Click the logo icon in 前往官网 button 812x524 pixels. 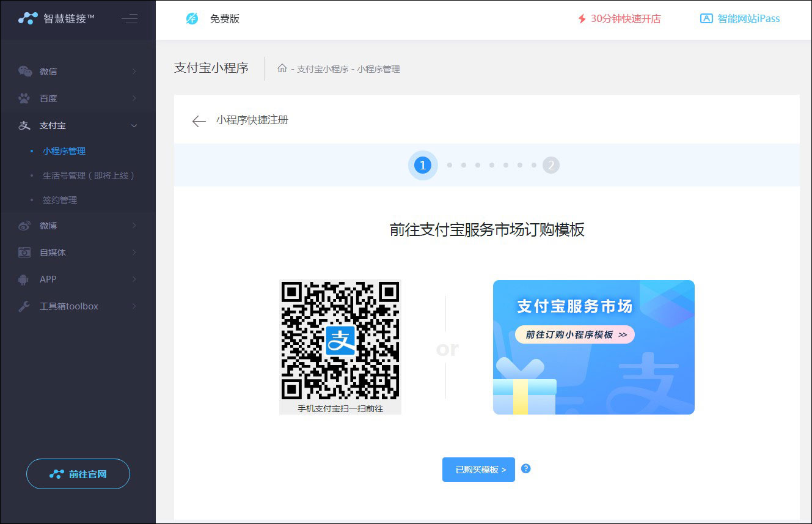coord(57,474)
